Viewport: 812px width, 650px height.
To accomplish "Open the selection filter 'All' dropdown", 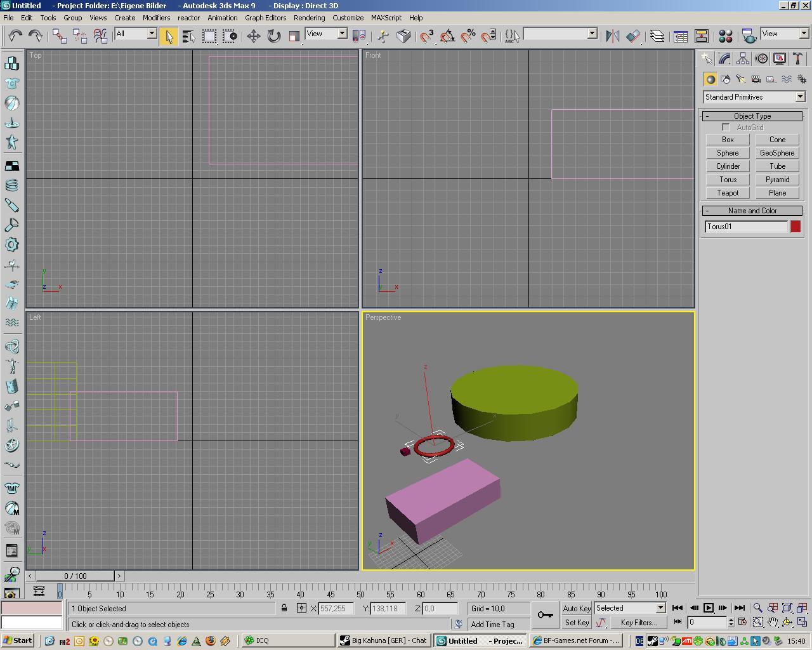I will click(x=152, y=34).
